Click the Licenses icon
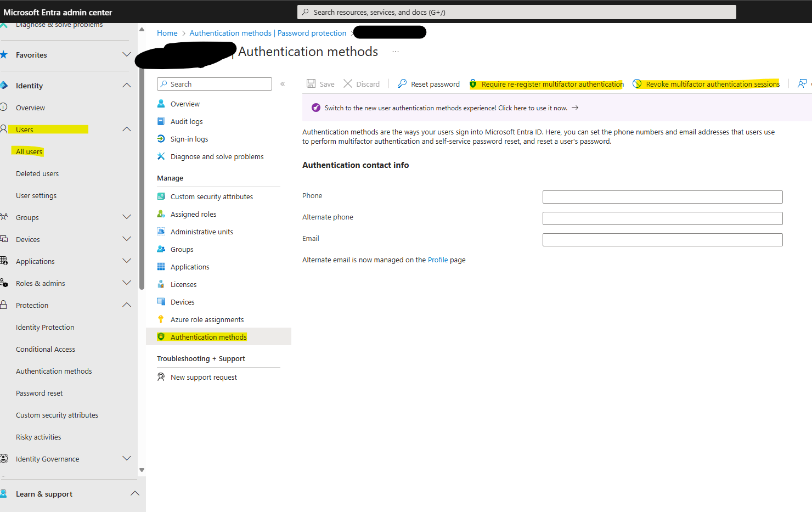The image size is (812, 512). click(x=161, y=284)
